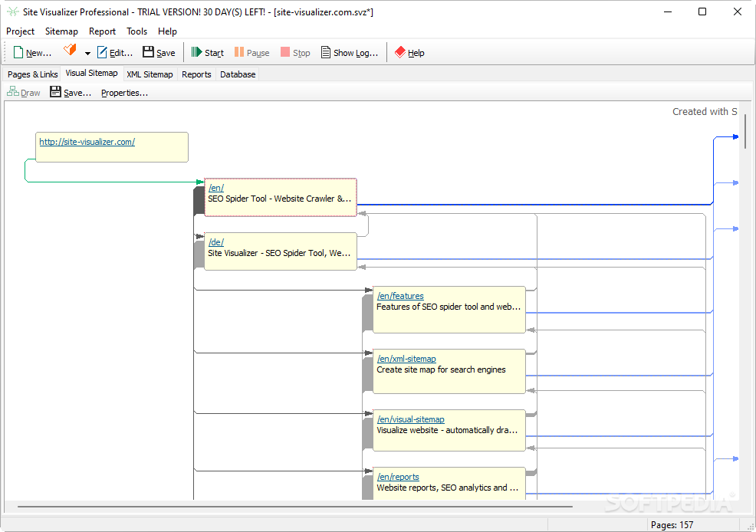Switch to XML Sitemap tab
756x532 pixels.
[x=150, y=74]
